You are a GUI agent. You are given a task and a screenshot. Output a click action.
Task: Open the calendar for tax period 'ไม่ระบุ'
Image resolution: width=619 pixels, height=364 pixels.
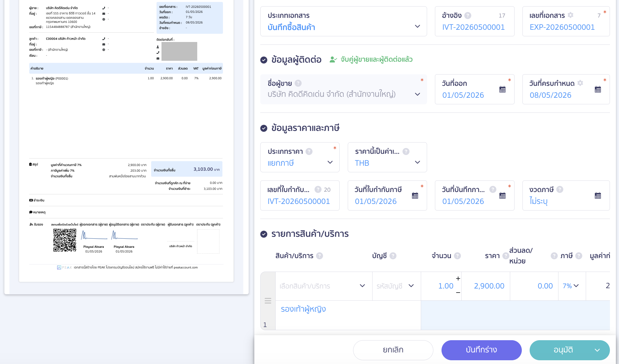598,195
